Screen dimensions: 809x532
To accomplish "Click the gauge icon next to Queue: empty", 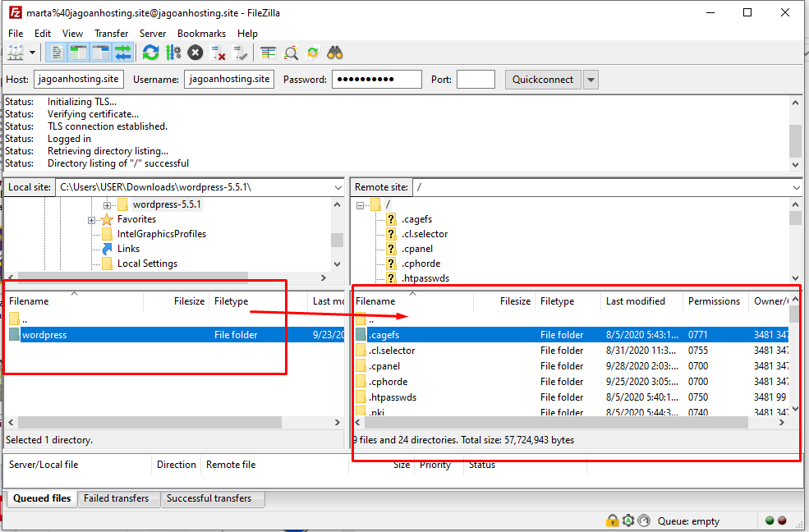I will pos(644,521).
